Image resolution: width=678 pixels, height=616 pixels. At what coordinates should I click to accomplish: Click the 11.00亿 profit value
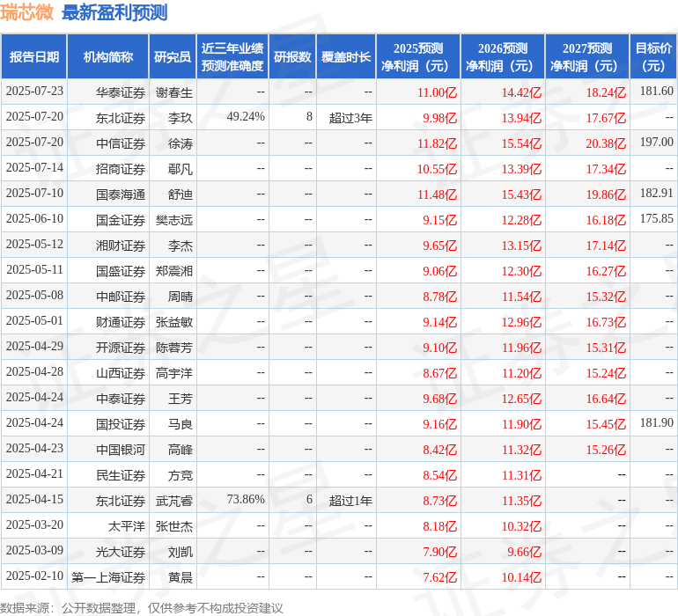(437, 92)
